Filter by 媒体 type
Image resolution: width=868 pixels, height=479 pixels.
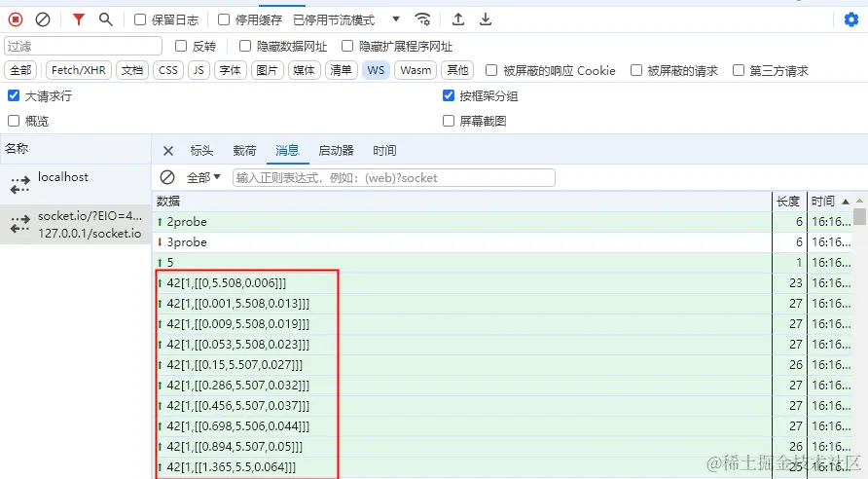(305, 70)
